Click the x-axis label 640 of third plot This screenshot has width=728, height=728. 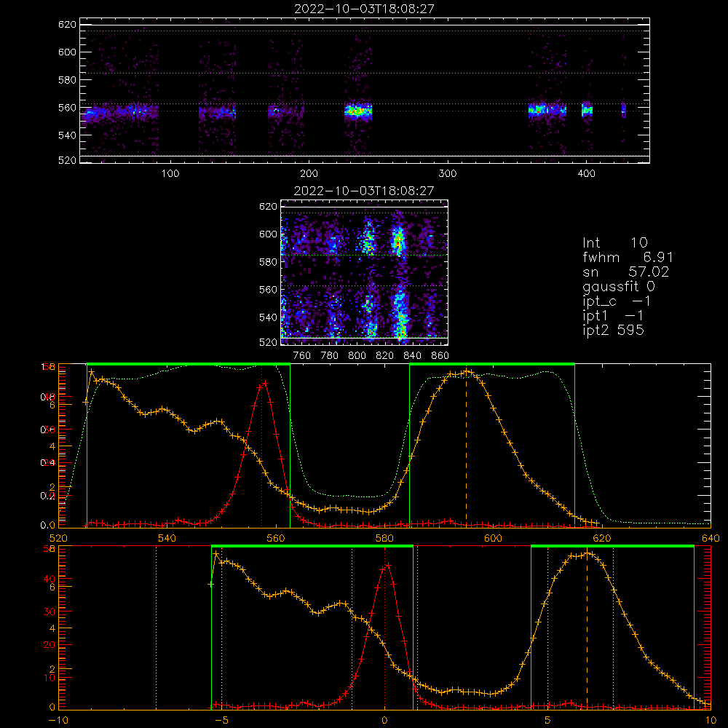point(711,538)
